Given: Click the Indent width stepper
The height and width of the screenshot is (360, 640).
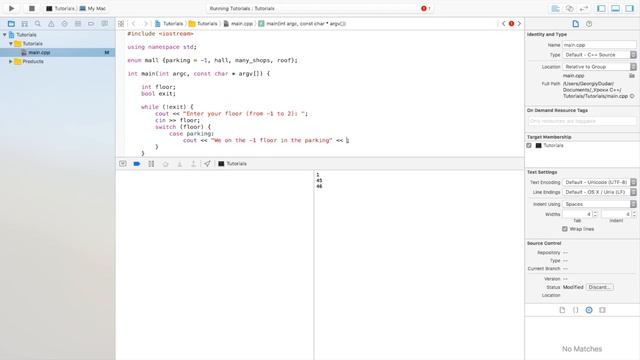Looking at the screenshot, I should (x=634, y=214).
